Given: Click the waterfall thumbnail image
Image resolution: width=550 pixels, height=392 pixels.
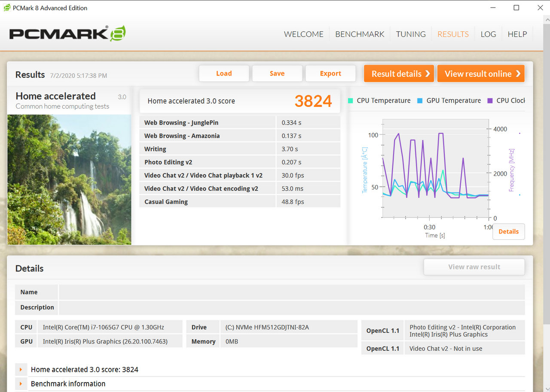Looking at the screenshot, I should 69,179.
